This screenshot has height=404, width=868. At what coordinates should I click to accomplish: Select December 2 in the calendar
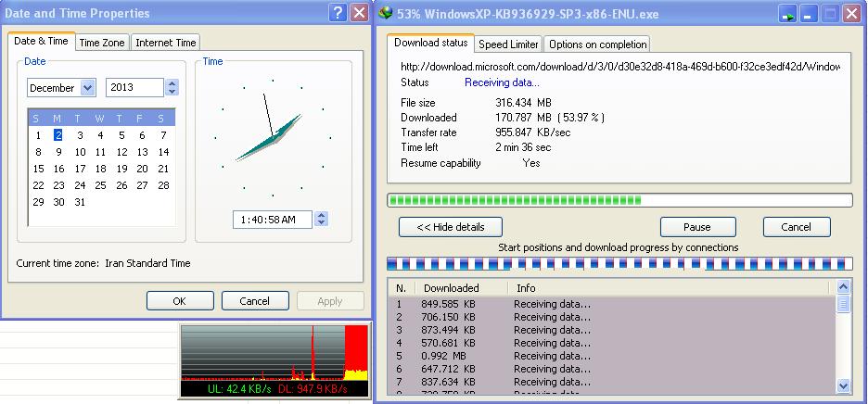[58, 135]
